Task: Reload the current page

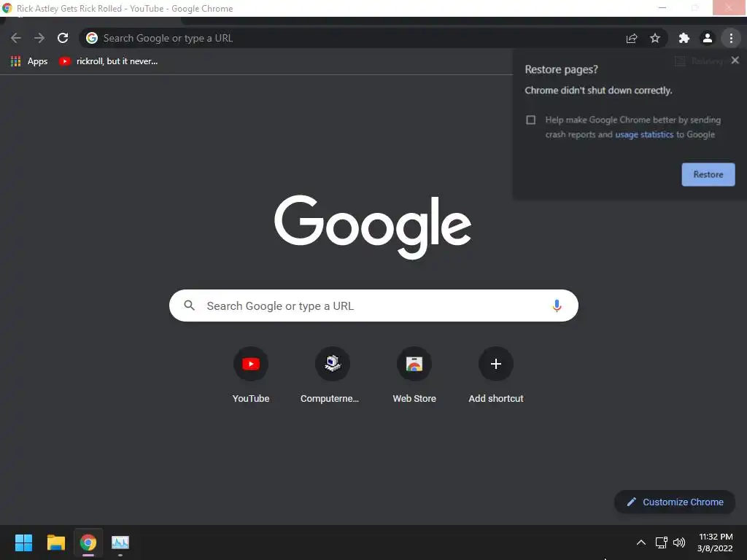Action: tap(63, 38)
